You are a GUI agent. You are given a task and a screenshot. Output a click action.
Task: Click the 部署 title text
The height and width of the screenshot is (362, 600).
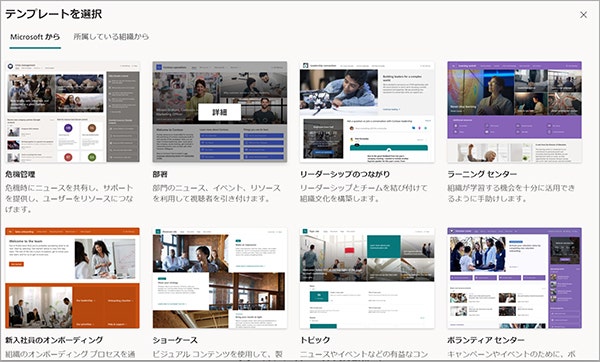coord(160,174)
